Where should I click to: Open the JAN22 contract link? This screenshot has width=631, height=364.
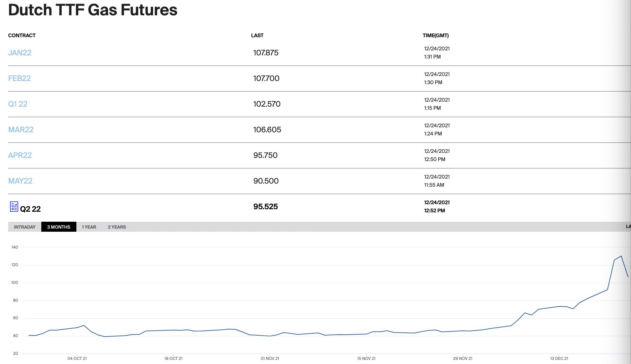[20, 53]
